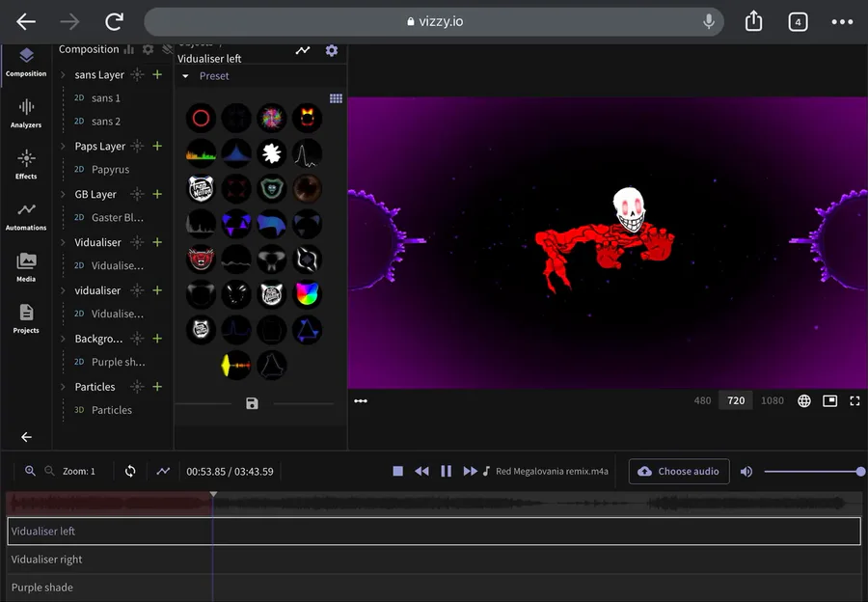Viewport: 868px width, 602px height.
Task: Rewind the track
Action: 421,472
